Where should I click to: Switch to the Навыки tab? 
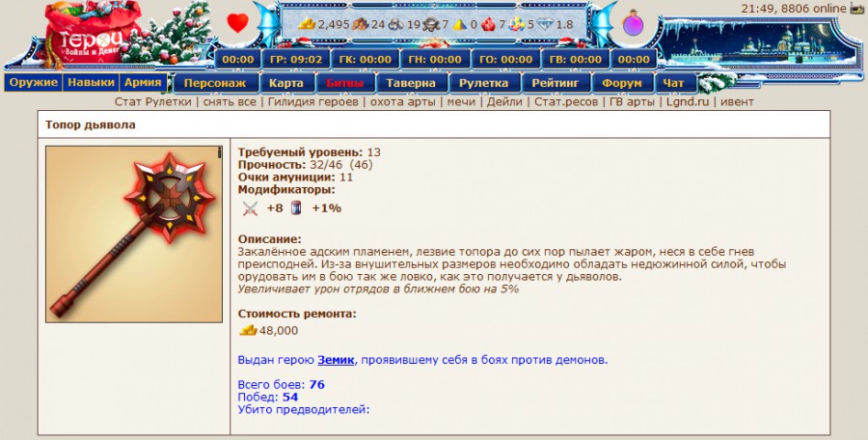(91, 83)
